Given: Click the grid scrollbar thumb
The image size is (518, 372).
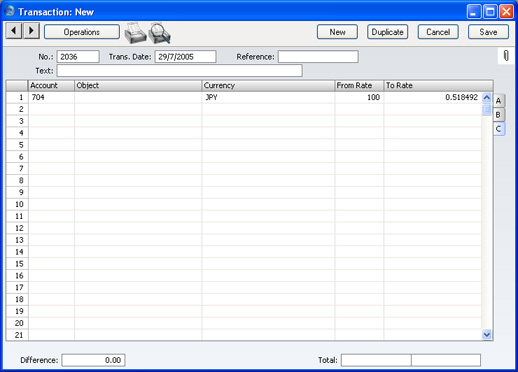Looking at the screenshot, I should coord(487,109).
